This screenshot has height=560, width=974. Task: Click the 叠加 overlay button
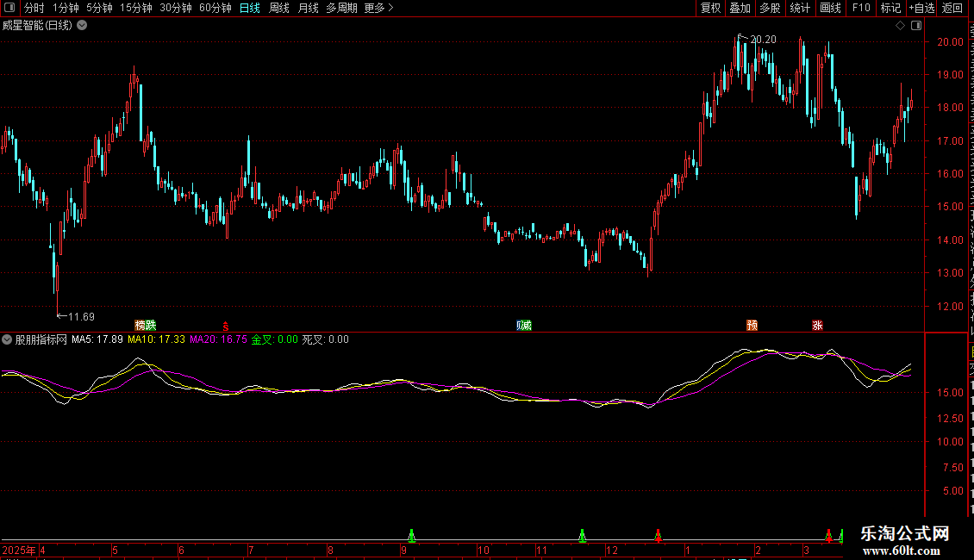point(740,8)
